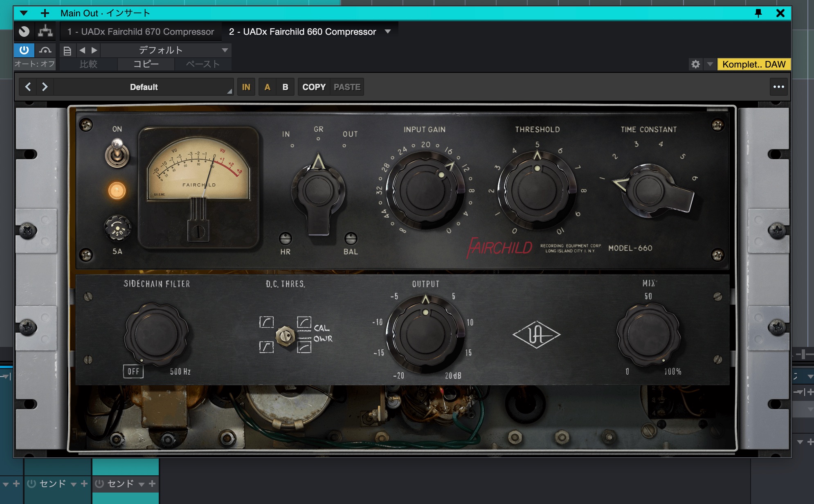Click the Fairchild red logo text

click(x=499, y=247)
